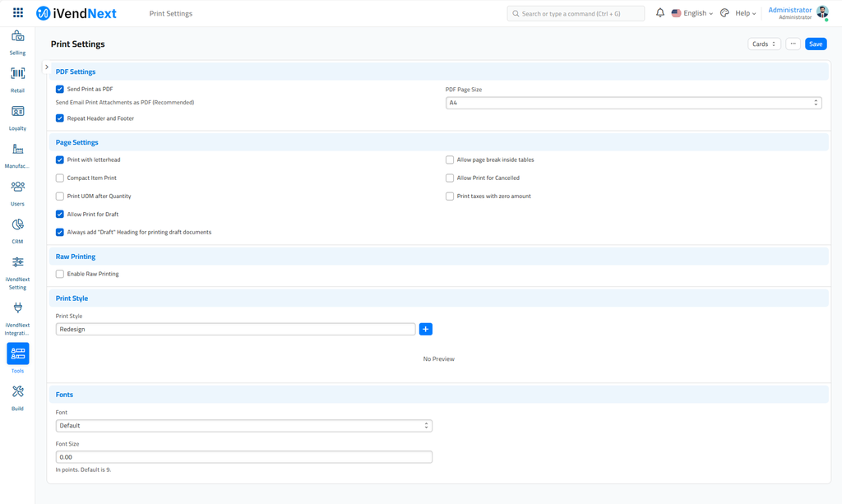The image size is (842, 504).
Task: Open the Build module
Action: [16, 392]
